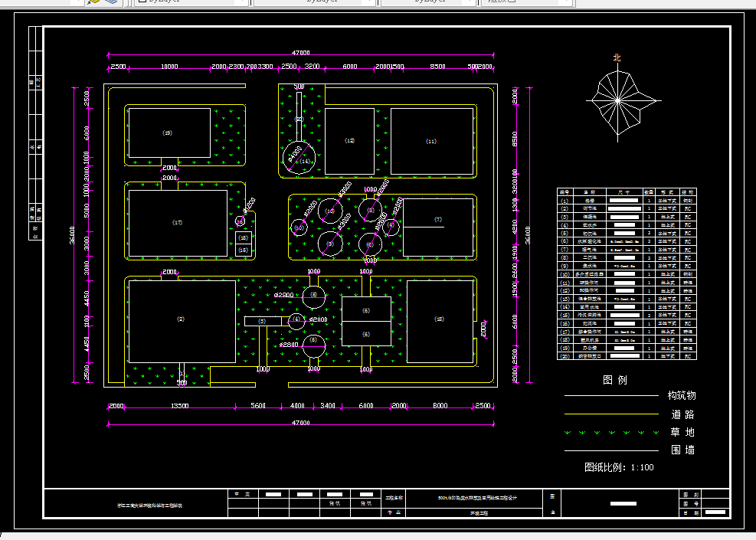This screenshot has height=540, width=756.
Task: Click the yellow road sample line in legend
Action: (x=611, y=414)
